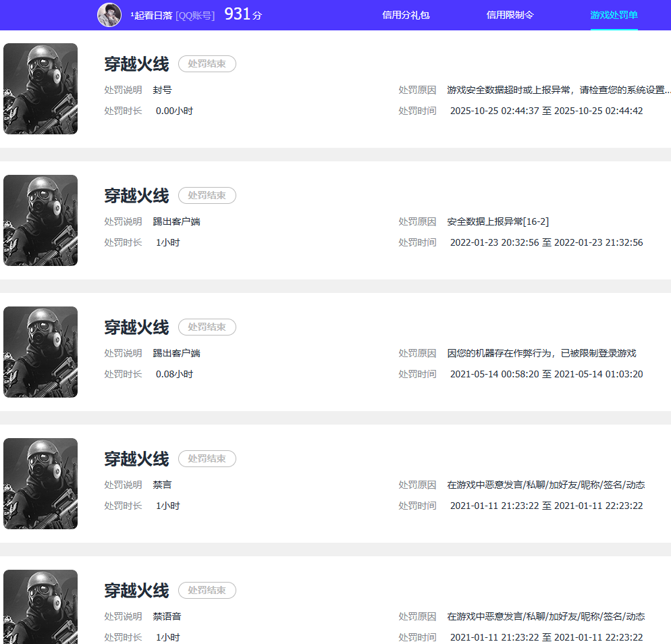Click the user avatar in the header
The image size is (671, 644).
coord(109,15)
